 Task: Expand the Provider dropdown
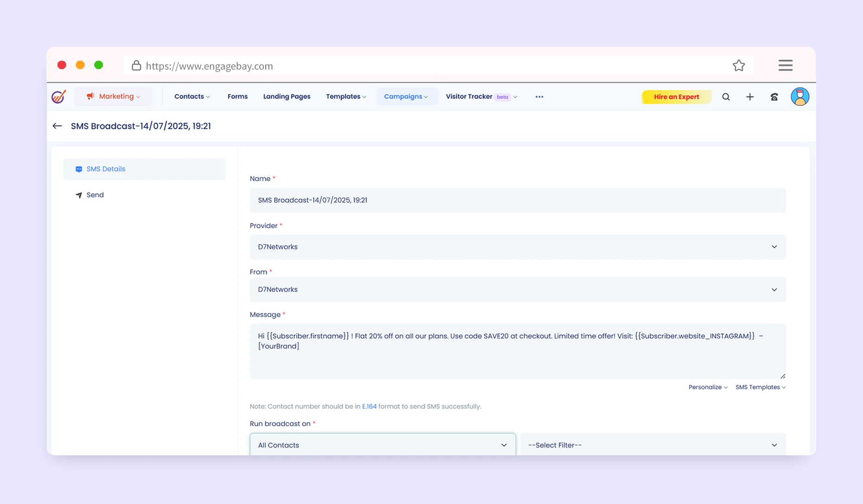click(x=518, y=247)
